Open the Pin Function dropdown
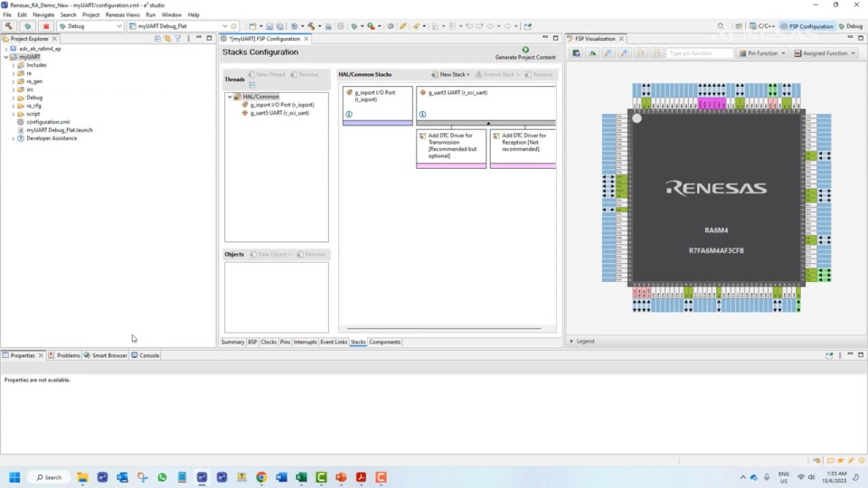The height and width of the screenshot is (488, 868). [762, 53]
